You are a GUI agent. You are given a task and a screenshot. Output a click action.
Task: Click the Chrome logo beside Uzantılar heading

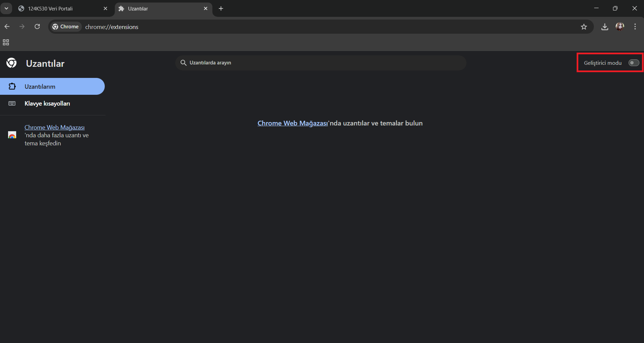coord(11,63)
